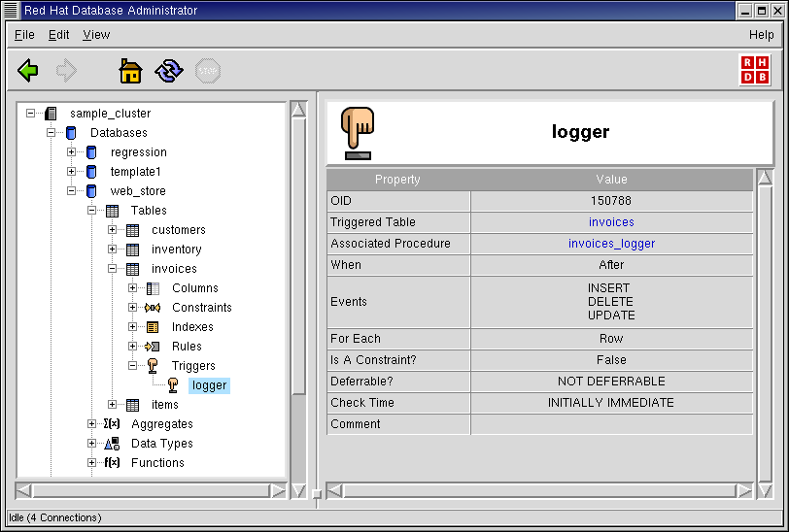Expand the customers table node
This screenshot has width=789, height=532.
112,230
